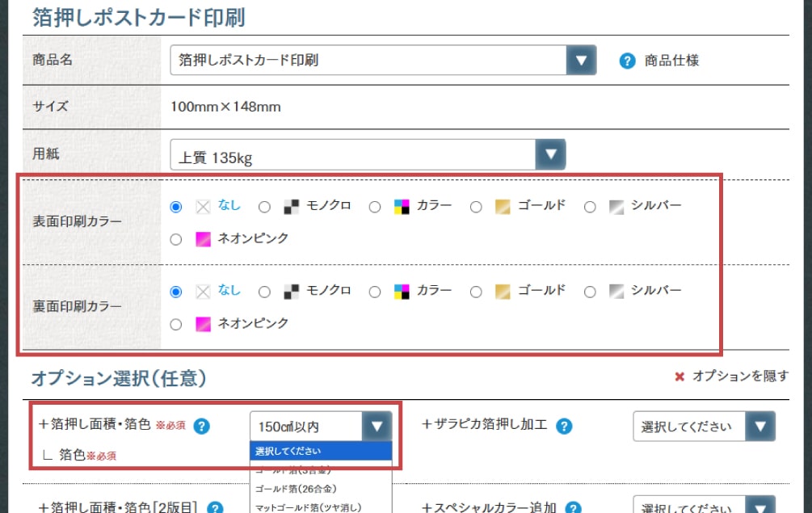Click the 商品仕様 link
The width and height of the screenshot is (812, 513).
671,61
